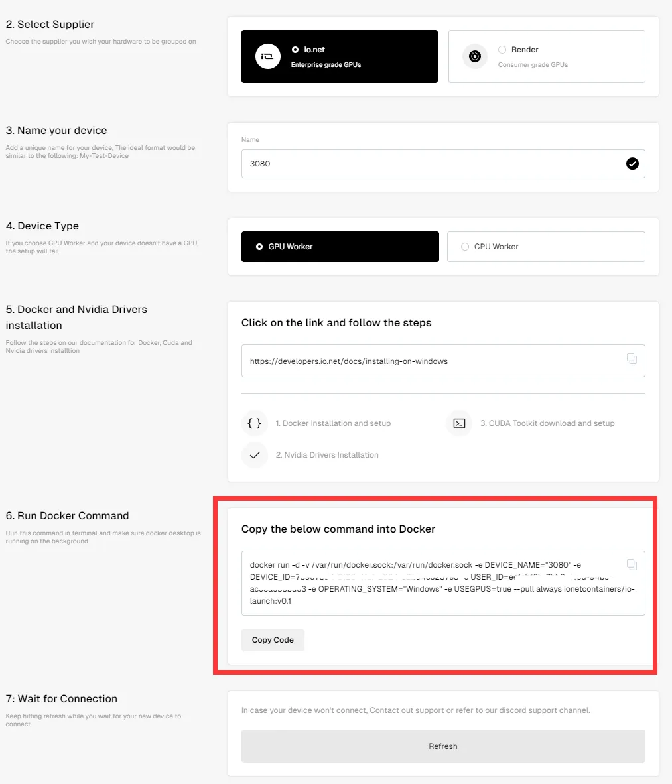Click the terminal icon for CUDA Toolkit
This screenshot has width=672, height=784.
click(459, 423)
